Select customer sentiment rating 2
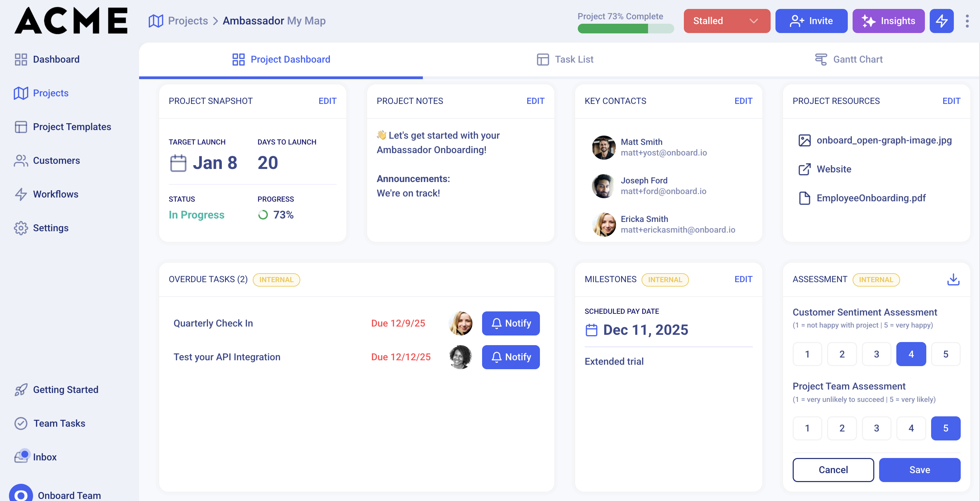The width and height of the screenshot is (980, 501). pos(842,354)
